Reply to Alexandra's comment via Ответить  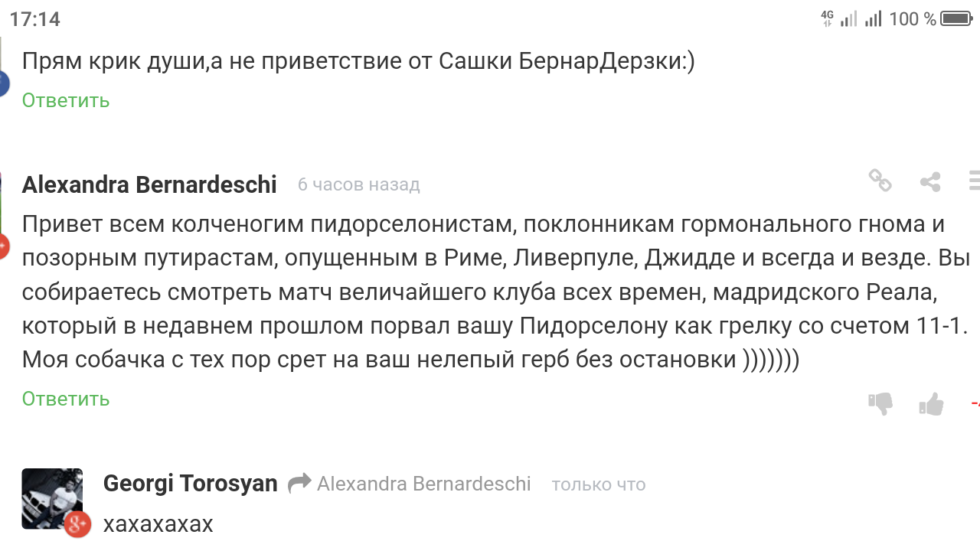click(x=65, y=398)
